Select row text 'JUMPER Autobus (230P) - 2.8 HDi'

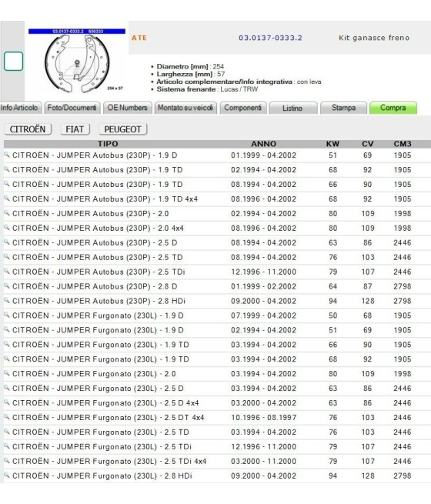pos(121,301)
